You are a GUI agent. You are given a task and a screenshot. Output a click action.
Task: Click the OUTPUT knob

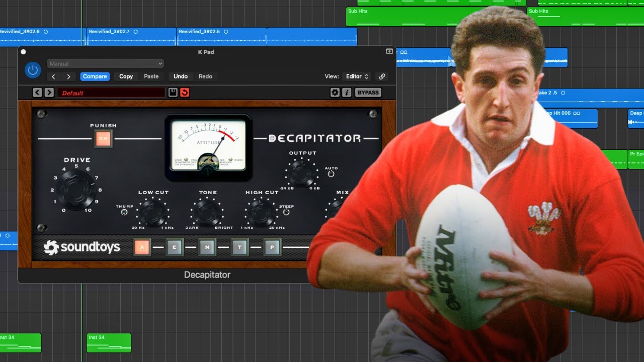coord(301,173)
